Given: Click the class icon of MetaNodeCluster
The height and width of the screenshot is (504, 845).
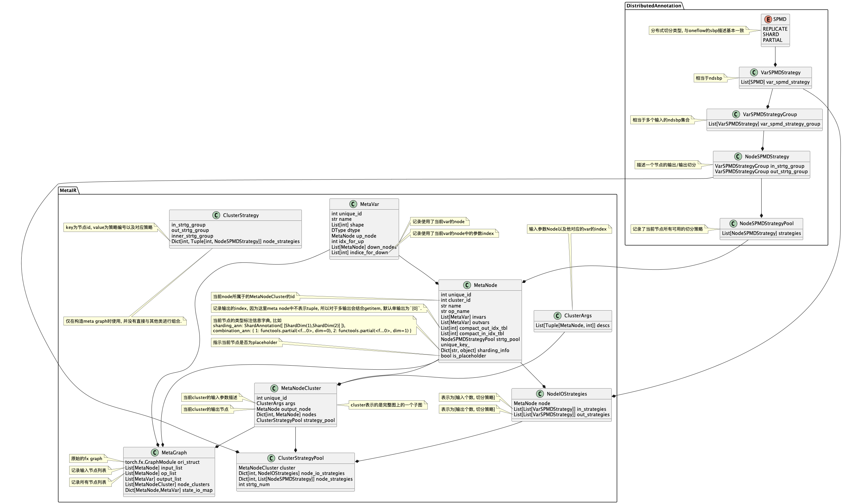Looking at the screenshot, I should tap(274, 389).
